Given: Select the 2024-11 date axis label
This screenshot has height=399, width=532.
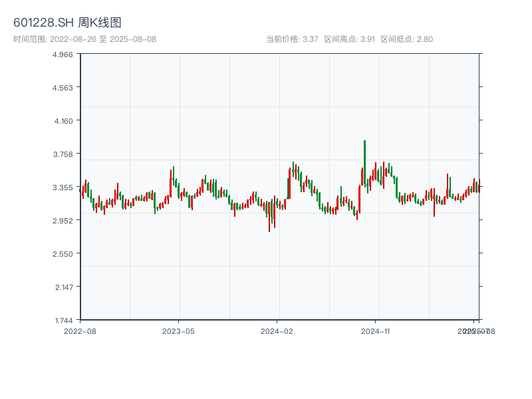Looking at the screenshot, I should (x=376, y=331).
